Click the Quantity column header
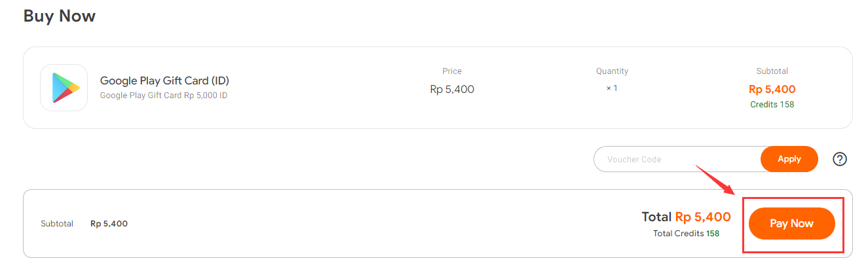The width and height of the screenshot is (868, 269). [612, 71]
